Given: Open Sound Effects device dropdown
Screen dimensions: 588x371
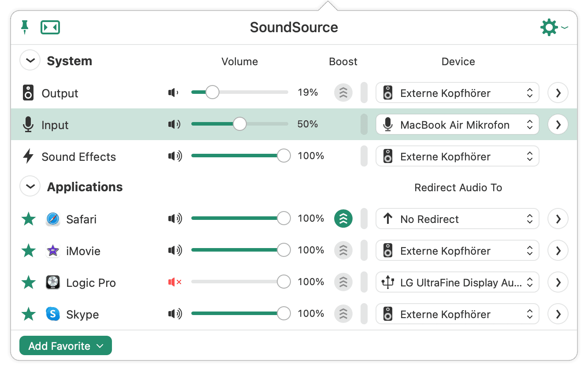Looking at the screenshot, I should [x=458, y=156].
